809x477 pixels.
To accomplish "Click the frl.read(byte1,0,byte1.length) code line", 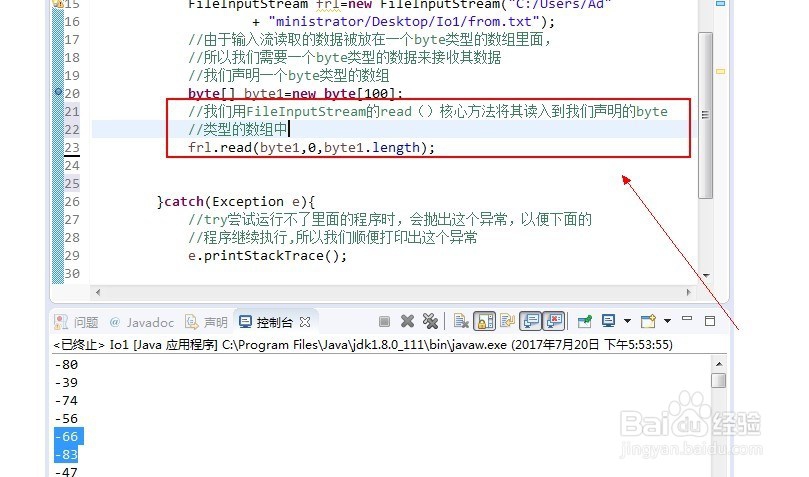I will pos(312,148).
